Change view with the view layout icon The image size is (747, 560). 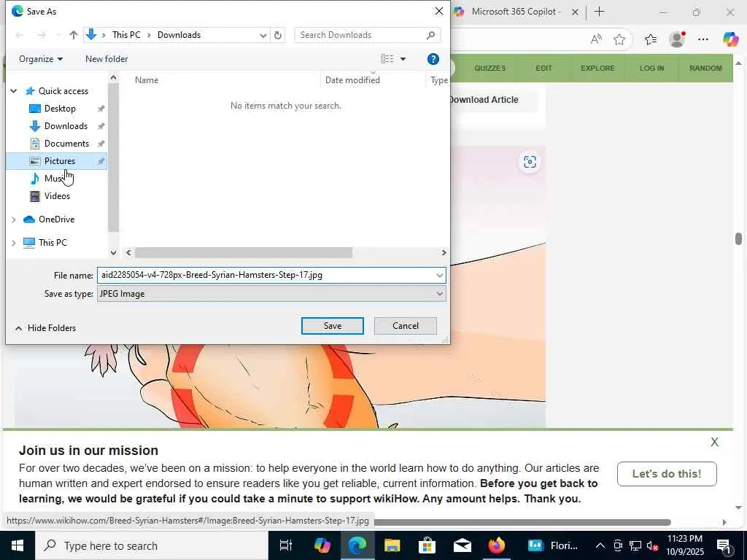387,58
